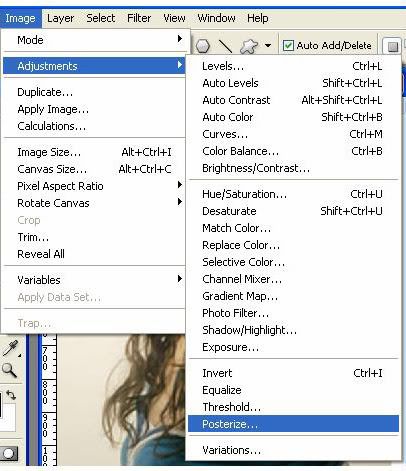This screenshot has width=406, height=471.
Task: Open Hue/Saturation... adjustment
Action: click(x=293, y=194)
